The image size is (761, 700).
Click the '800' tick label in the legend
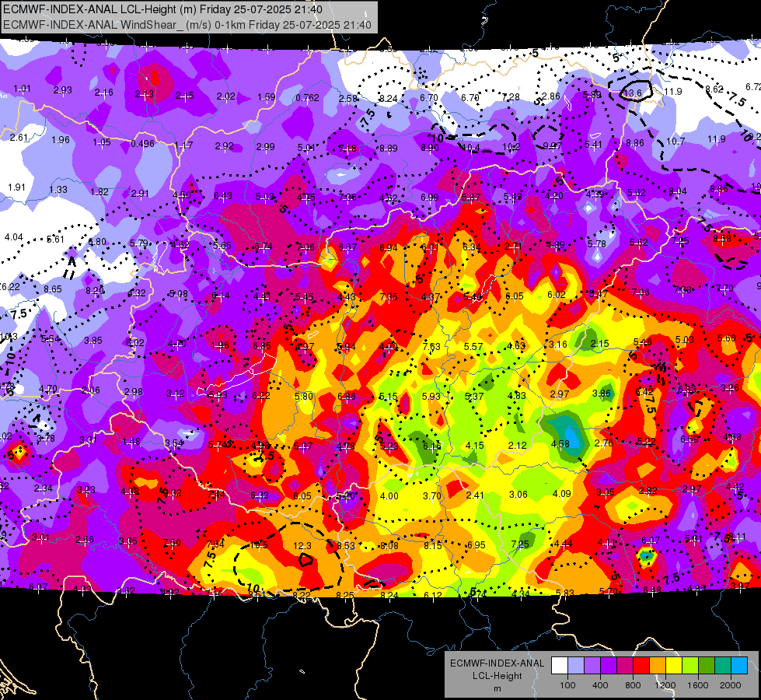coord(633,685)
